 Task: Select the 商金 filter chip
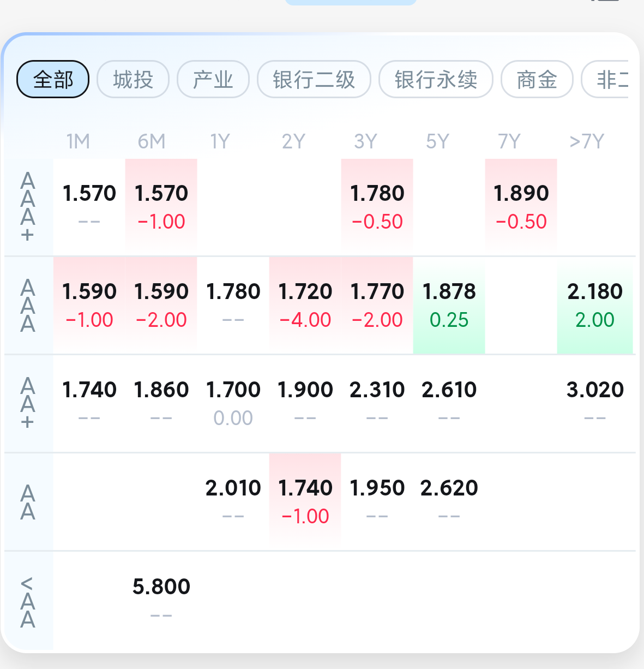537,80
